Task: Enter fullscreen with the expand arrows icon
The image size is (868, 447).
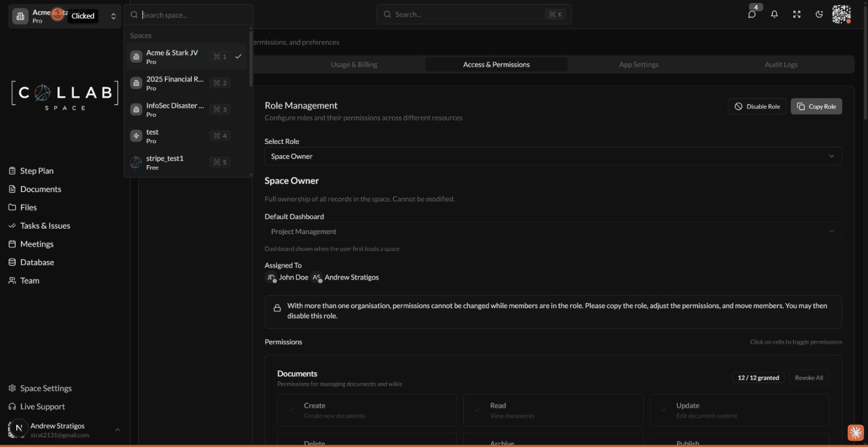Action: point(797,14)
